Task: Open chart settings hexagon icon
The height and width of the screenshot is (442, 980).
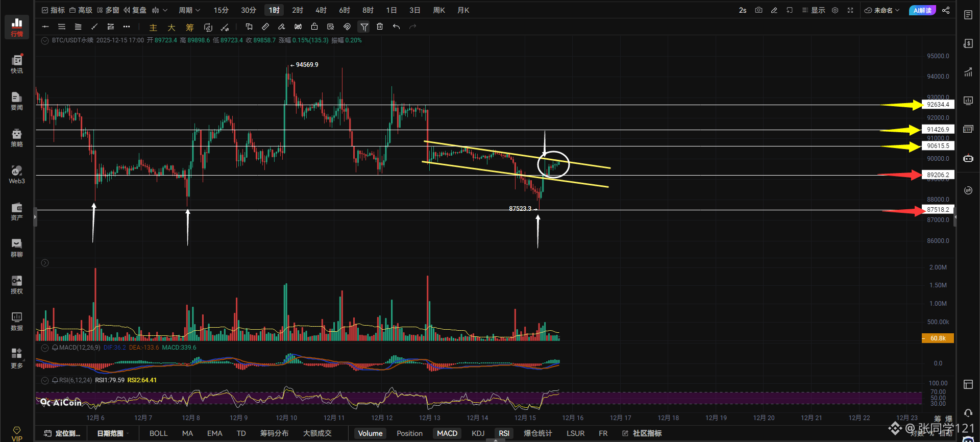Action: click(835, 10)
